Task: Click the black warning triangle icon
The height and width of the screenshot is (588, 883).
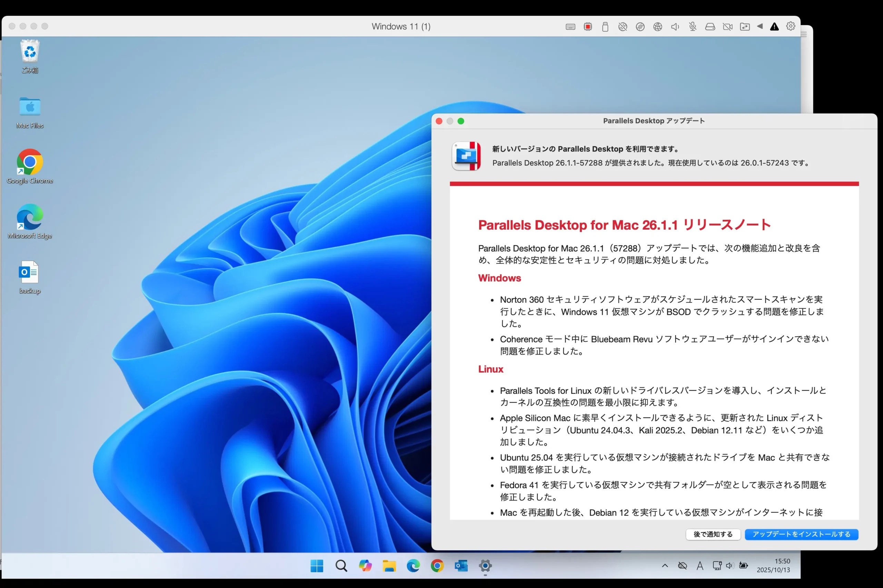Action: coord(774,27)
